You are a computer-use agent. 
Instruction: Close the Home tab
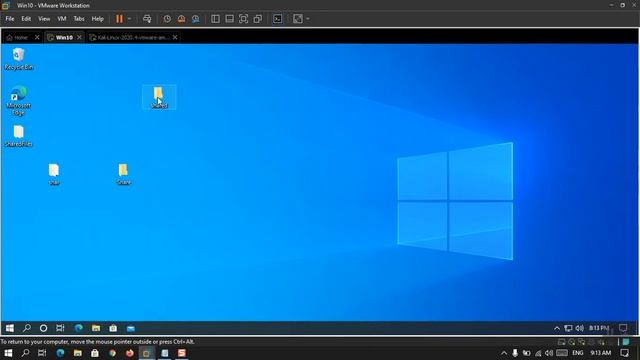(37, 38)
